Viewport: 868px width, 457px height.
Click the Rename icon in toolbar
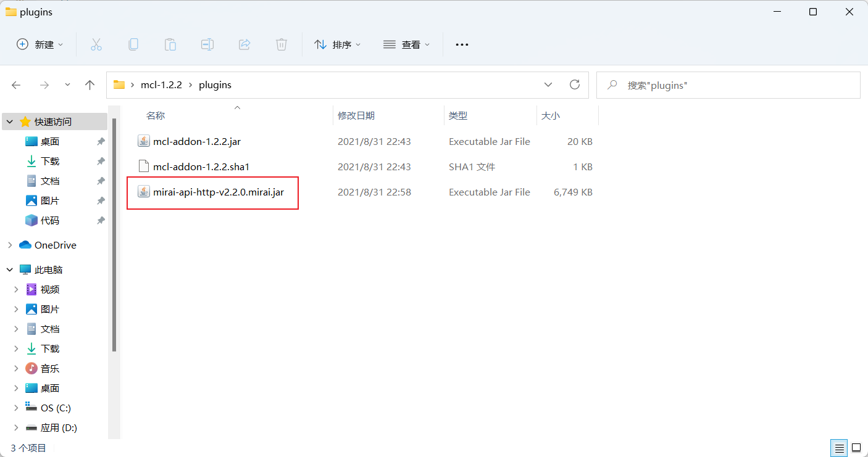click(207, 44)
